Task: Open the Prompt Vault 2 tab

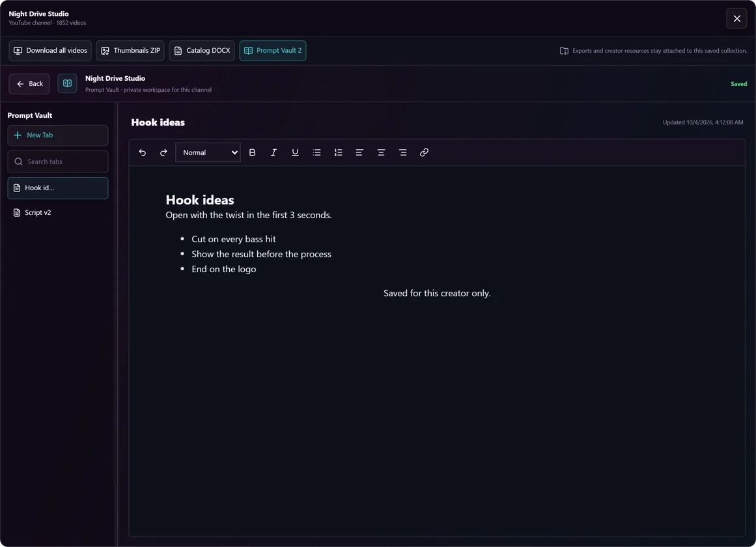Action: click(273, 51)
